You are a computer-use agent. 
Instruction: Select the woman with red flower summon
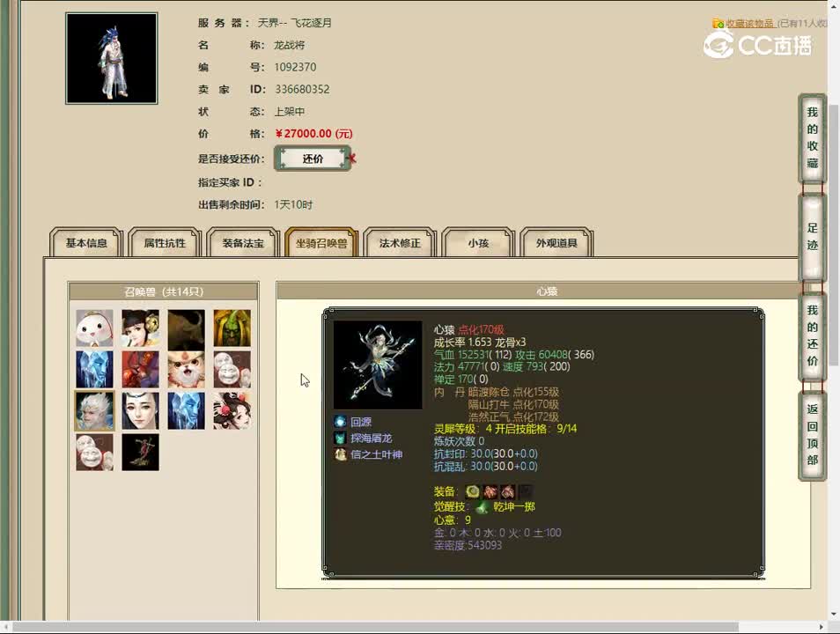[x=232, y=410]
